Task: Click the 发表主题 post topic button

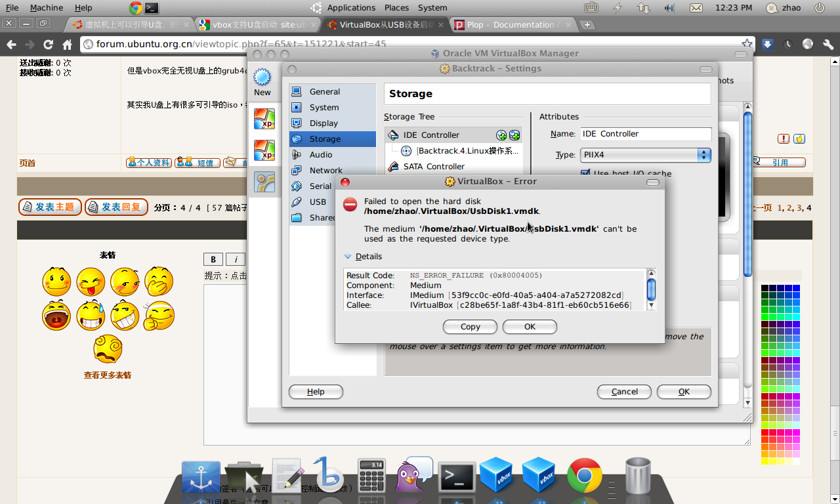Action: point(50,207)
